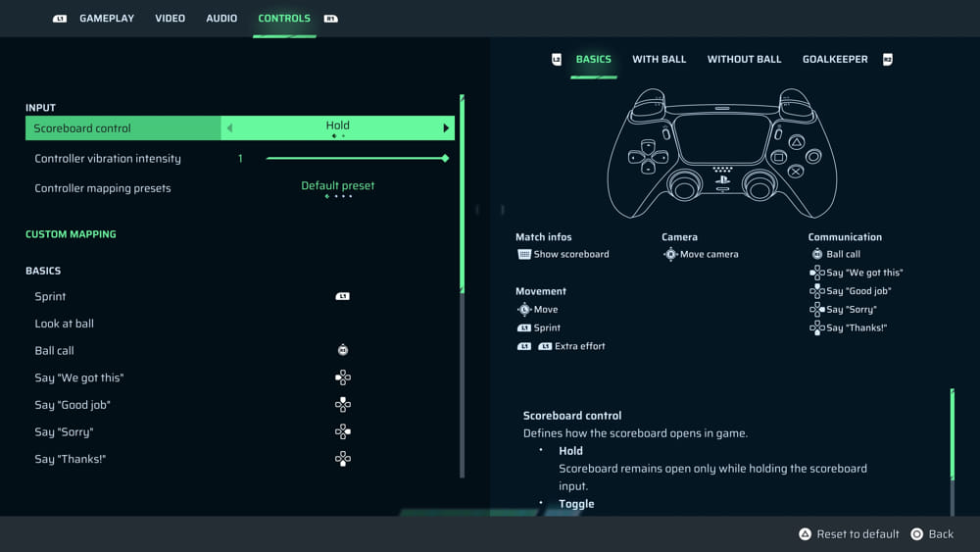The height and width of the screenshot is (552, 980).
Task: Open the Audio settings tab
Action: 221,19
